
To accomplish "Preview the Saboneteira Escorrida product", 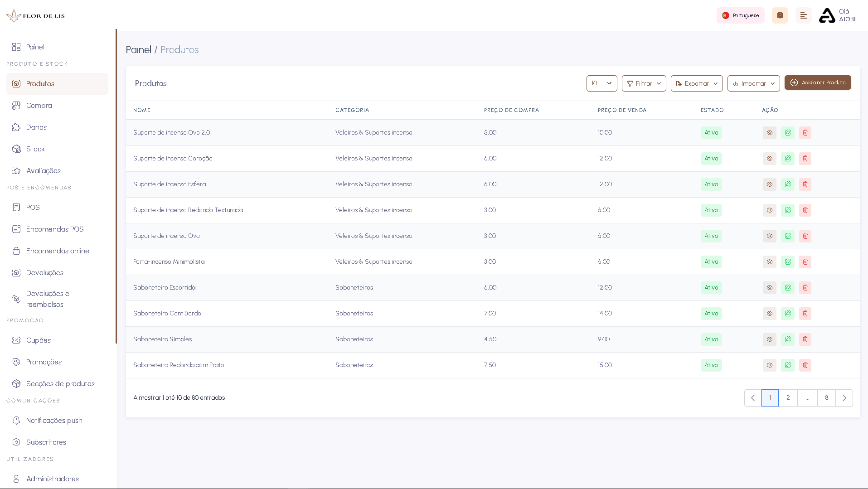I will click(769, 287).
